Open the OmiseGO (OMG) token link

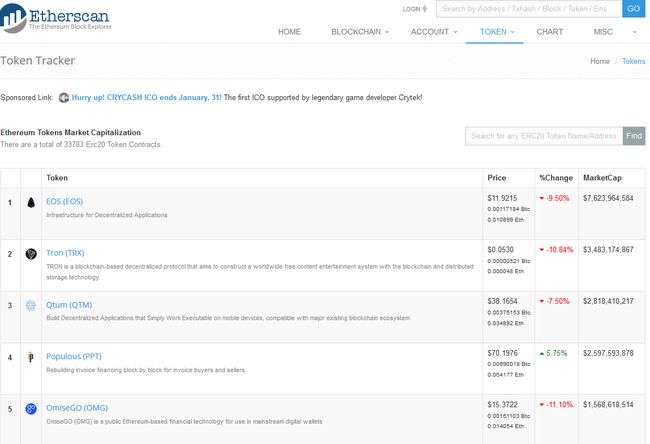pos(77,408)
